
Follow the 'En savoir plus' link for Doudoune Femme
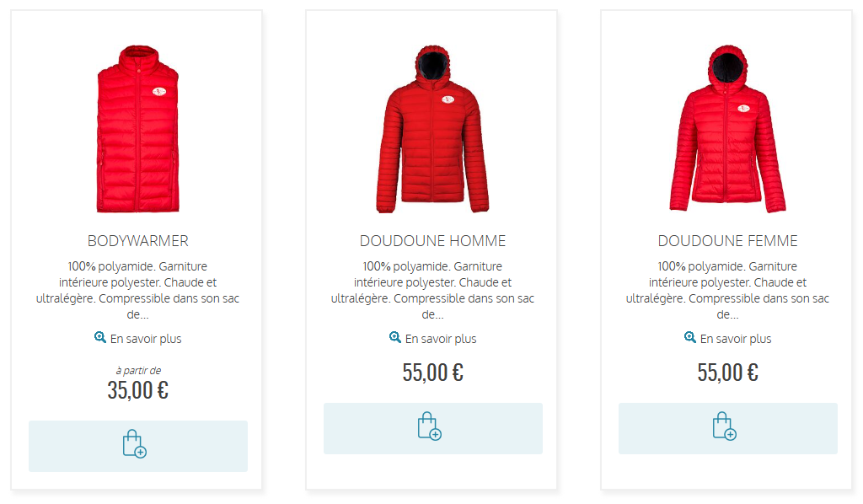click(736, 339)
